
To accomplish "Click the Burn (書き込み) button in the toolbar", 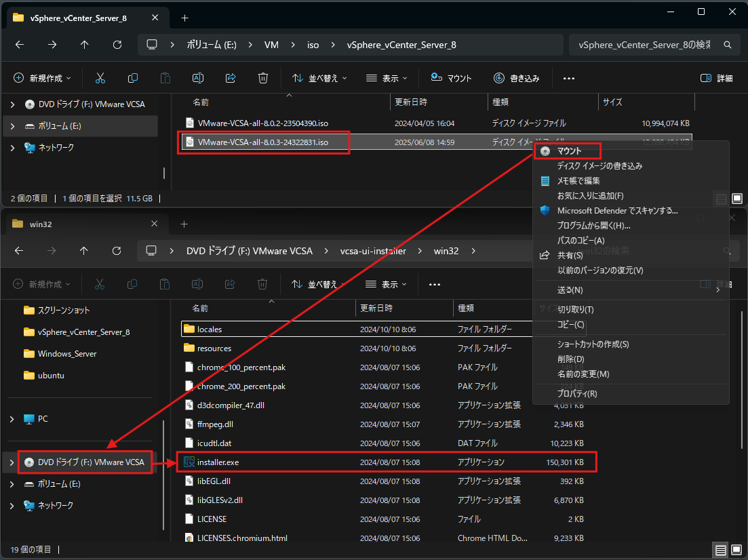I will 517,78.
